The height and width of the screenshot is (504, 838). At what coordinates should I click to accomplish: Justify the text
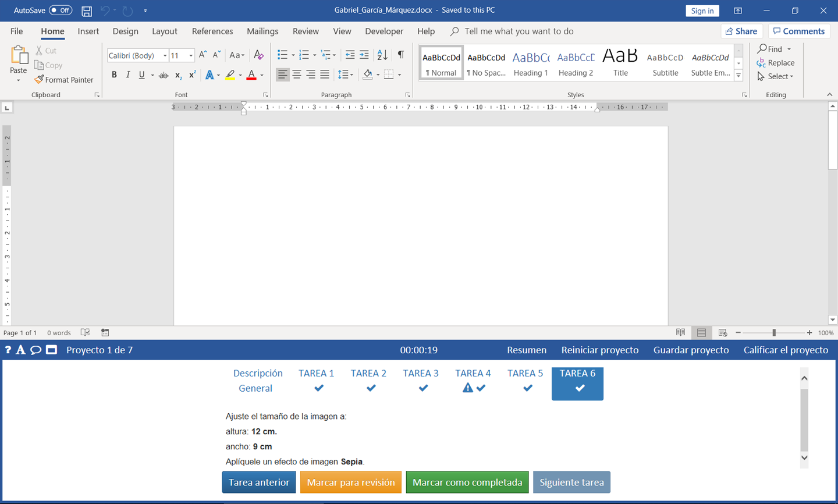coord(325,74)
